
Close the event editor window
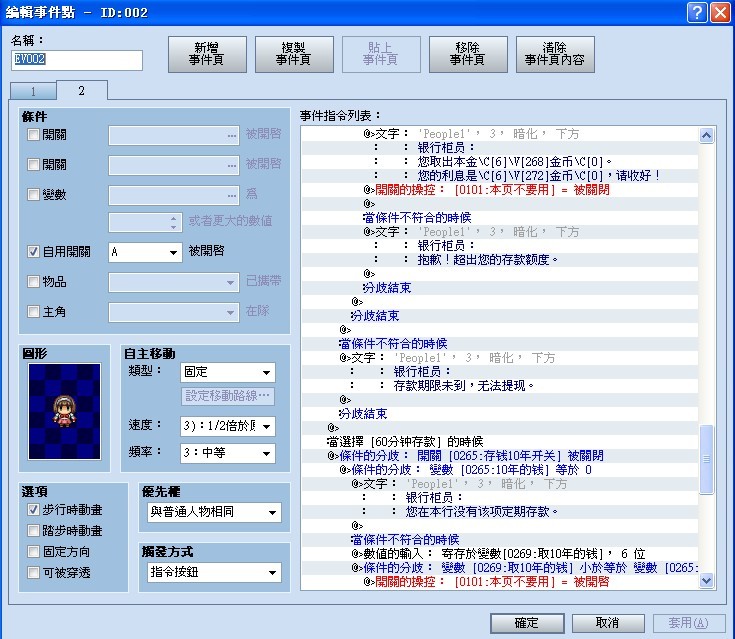[720, 13]
